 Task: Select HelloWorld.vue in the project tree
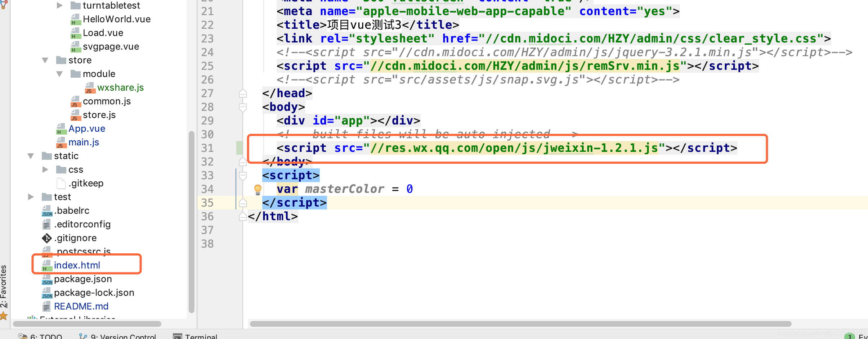[x=117, y=19]
